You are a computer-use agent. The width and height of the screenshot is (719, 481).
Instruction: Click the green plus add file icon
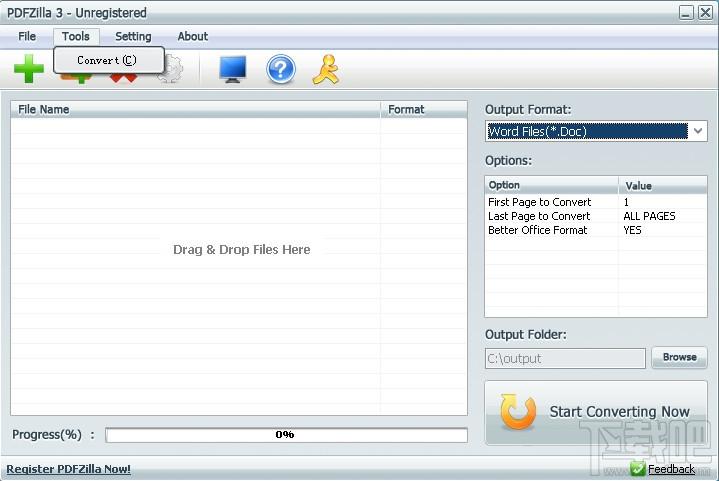(x=29, y=69)
